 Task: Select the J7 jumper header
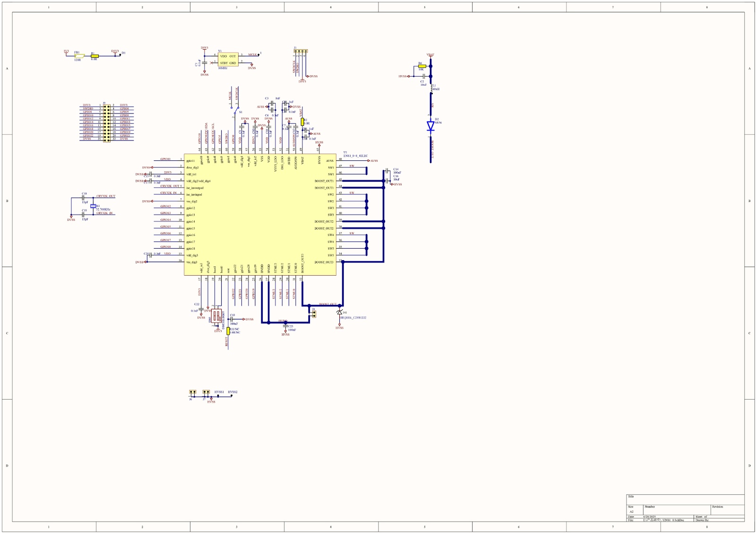point(206,393)
